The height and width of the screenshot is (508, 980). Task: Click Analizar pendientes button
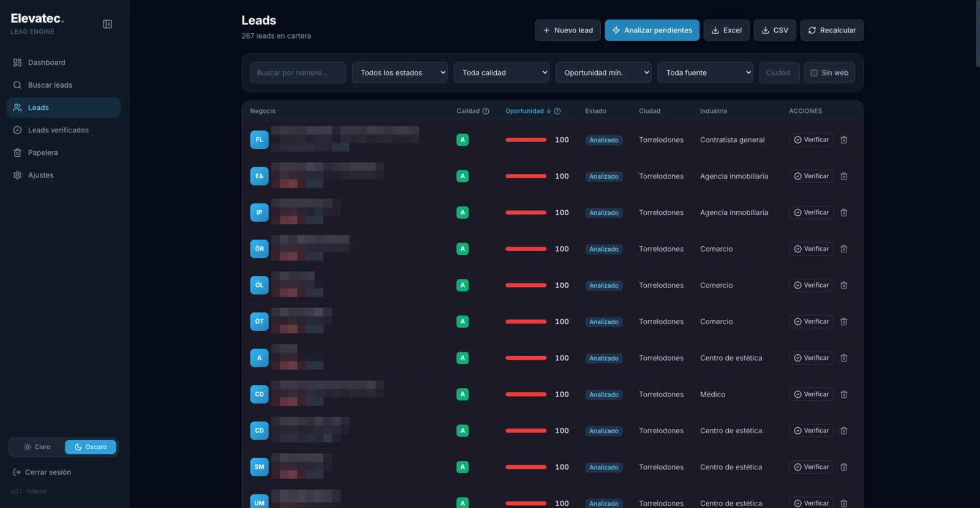652,30
